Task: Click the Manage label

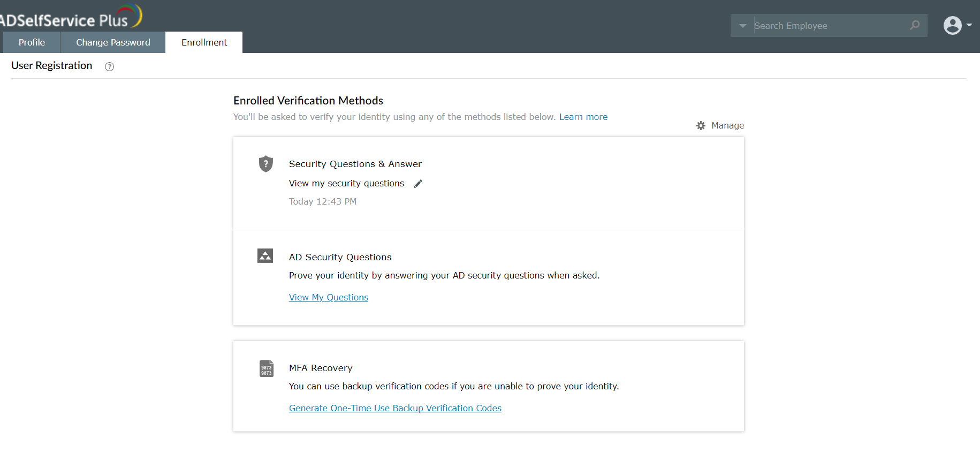Action: (x=727, y=125)
